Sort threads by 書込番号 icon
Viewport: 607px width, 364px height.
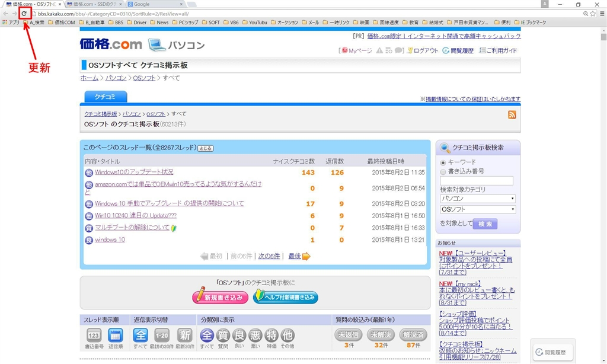click(x=94, y=335)
